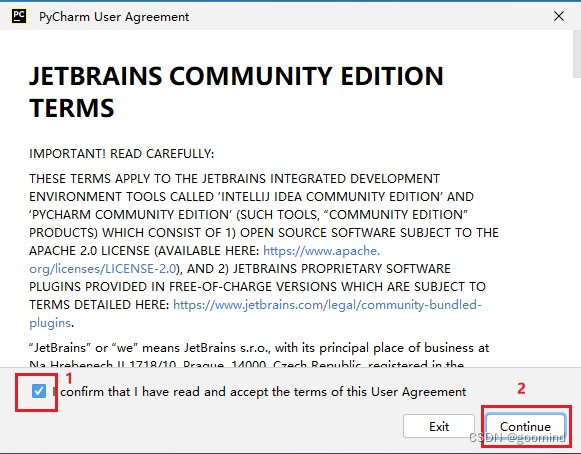Click the PyCharm logo in title bar

pos(19,16)
